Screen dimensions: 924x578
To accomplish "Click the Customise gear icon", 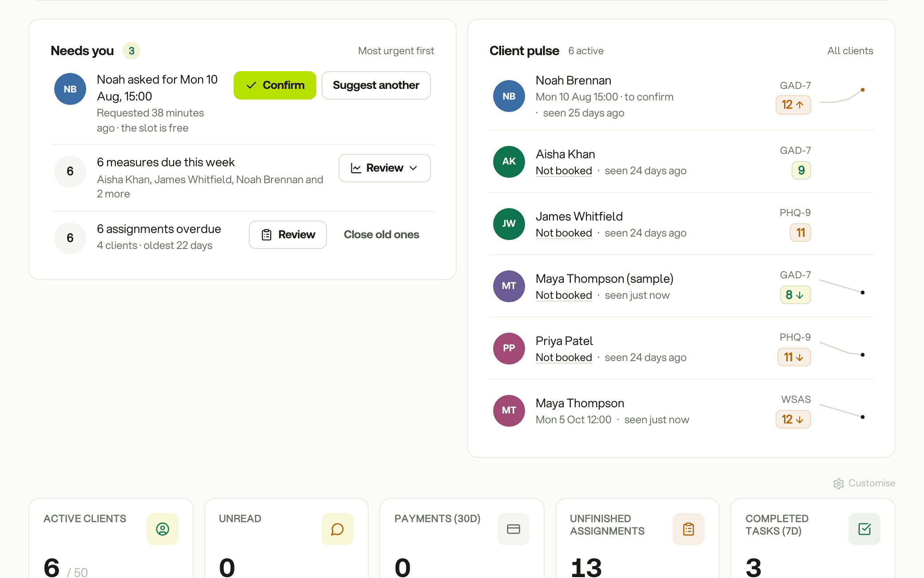I will (839, 483).
